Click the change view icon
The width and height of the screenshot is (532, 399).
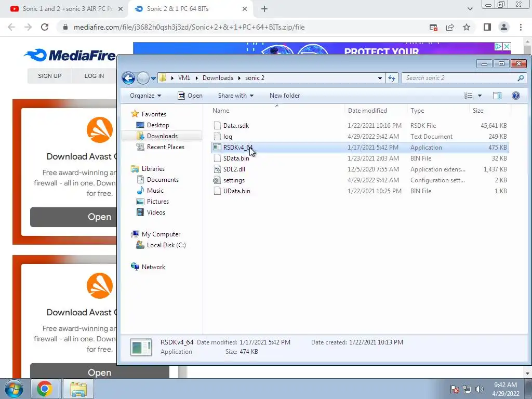pyautogui.click(x=469, y=96)
